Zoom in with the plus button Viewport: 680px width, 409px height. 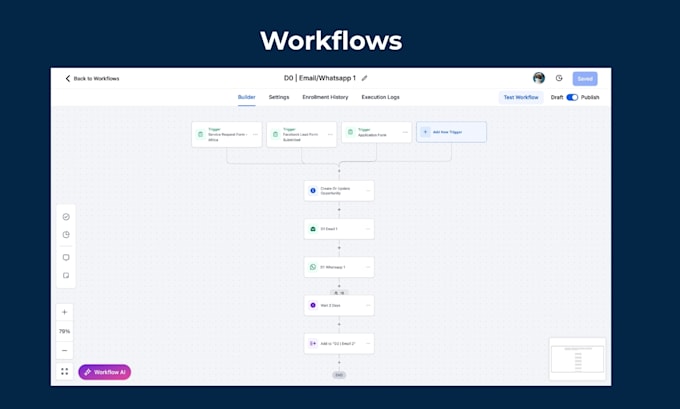click(x=65, y=312)
